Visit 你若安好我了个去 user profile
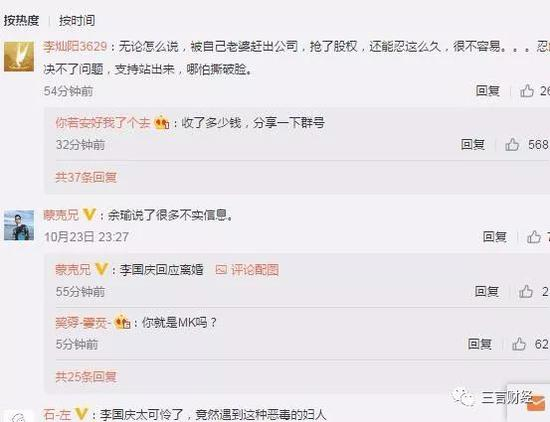Screen dimensions: 550x422 click(102, 123)
